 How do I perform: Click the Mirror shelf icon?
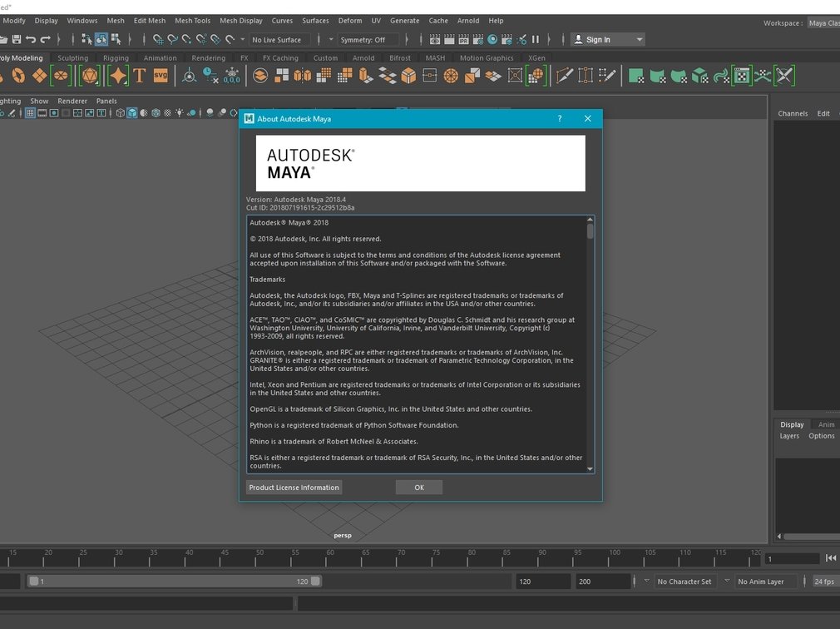pyautogui.click(x=302, y=76)
